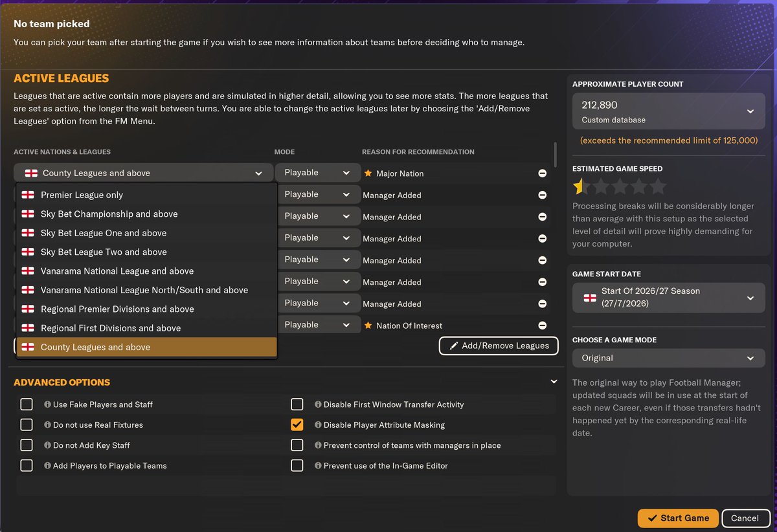Click the Nation Of Interest recommendation text
This screenshot has height=532, width=777.
409,326
